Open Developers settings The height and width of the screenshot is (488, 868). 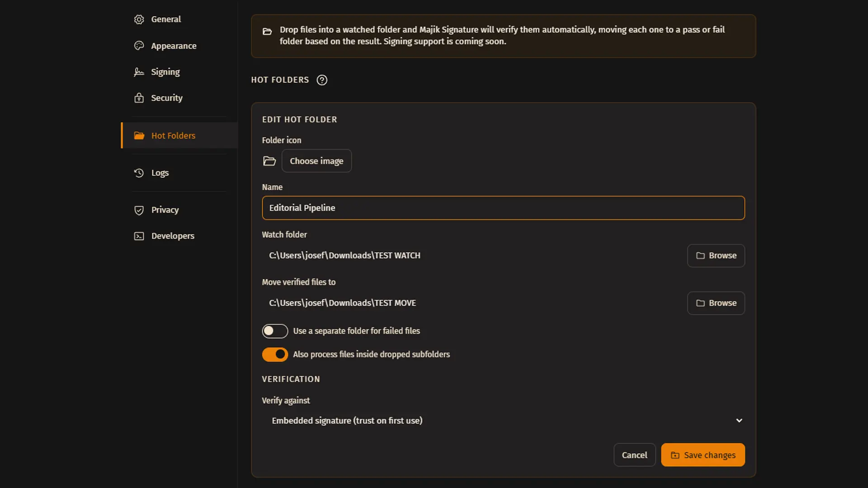(x=179, y=236)
